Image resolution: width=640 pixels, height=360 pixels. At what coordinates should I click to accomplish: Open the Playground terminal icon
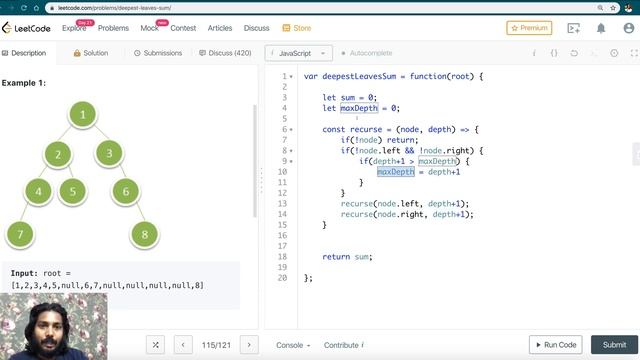pos(573,28)
